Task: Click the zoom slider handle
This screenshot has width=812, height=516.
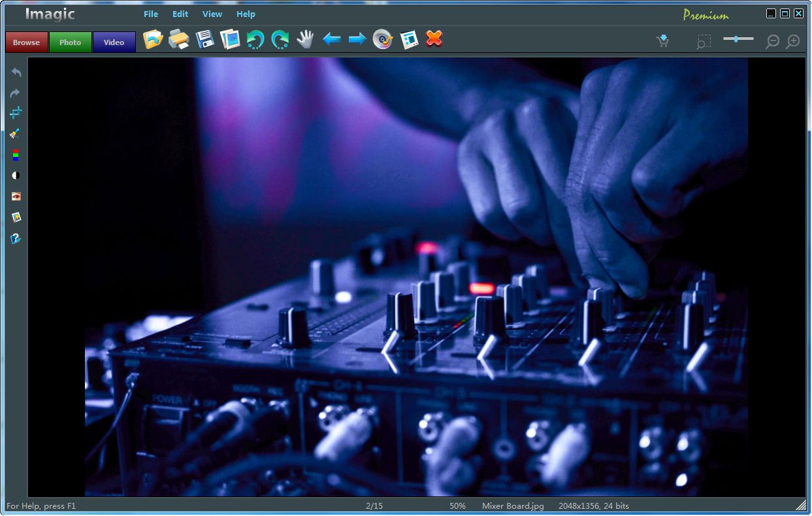Action: [x=736, y=39]
